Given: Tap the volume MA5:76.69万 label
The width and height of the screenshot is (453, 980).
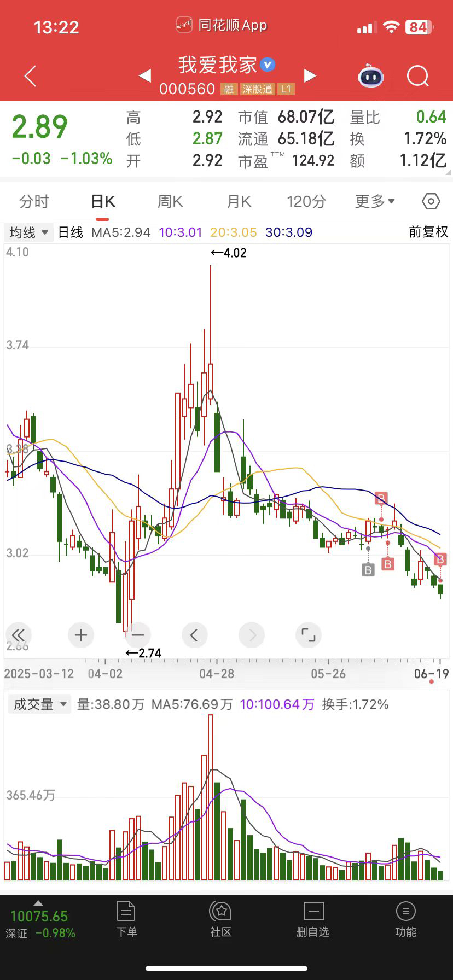Looking at the screenshot, I should click(x=192, y=704).
